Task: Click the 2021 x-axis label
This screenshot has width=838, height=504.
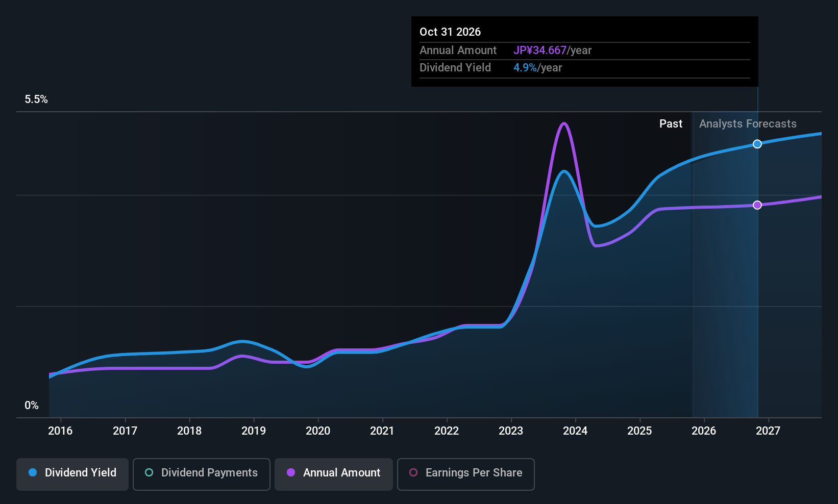Action: pos(382,431)
